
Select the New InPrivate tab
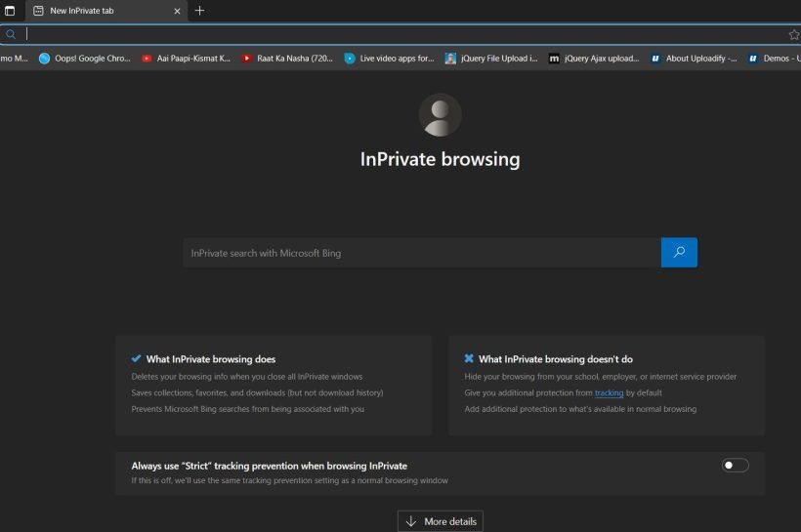pos(98,11)
